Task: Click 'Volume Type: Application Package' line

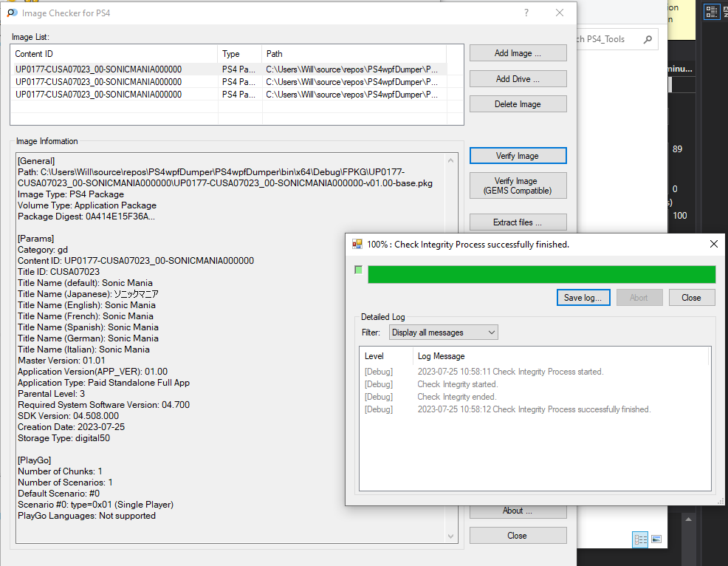Action: click(x=87, y=205)
